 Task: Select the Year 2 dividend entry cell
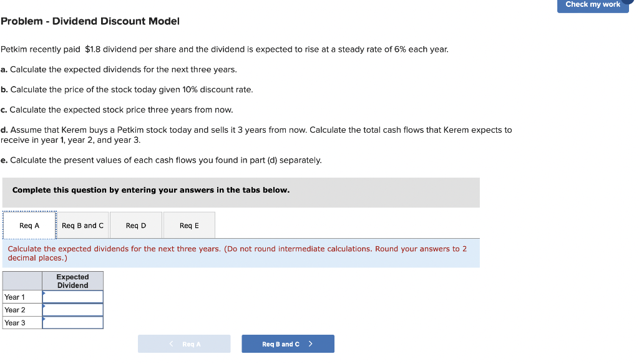tap(73, 310)
